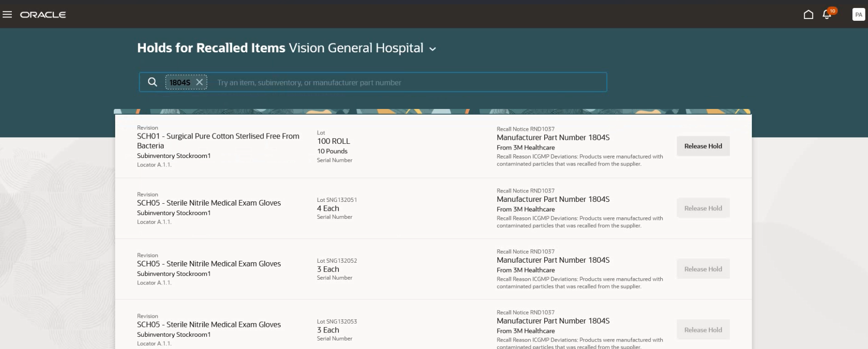The image size is (868, 349).
Task: Click 3 Each under Lot SNG132053
Action: (x=328, y=330)
